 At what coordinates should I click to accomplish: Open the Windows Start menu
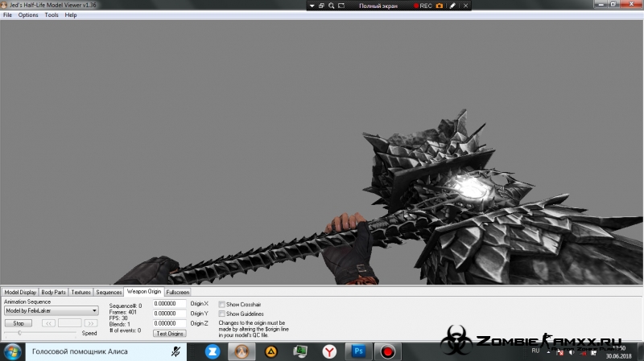(12, 352)
